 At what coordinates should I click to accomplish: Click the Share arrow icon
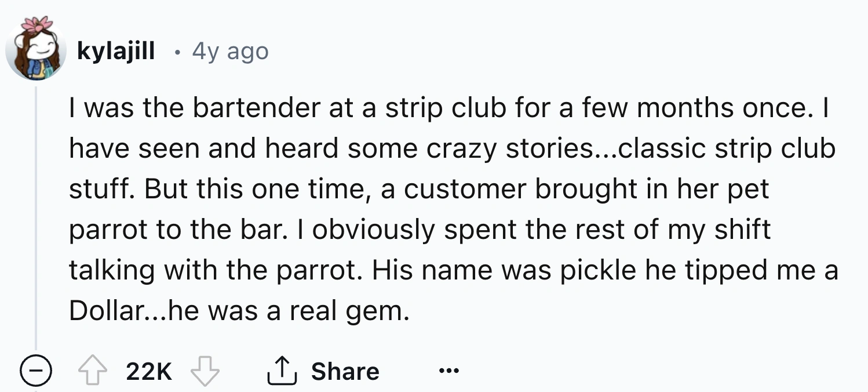(283, 370)
